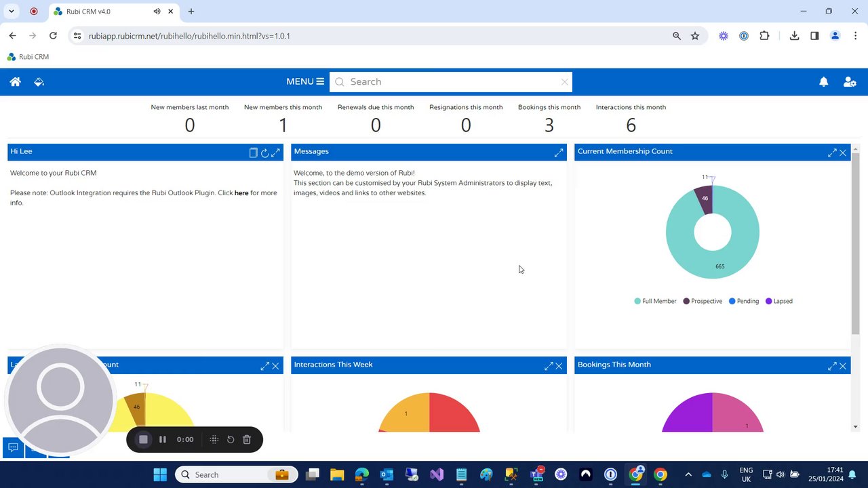This screenshot has width=868, height=488.
Task: Clear the search box with the X
Action: tap(564, 82)
